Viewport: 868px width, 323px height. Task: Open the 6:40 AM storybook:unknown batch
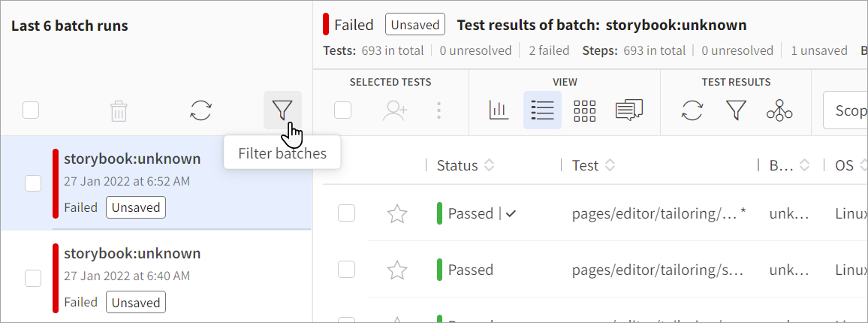tap(132, 254)
